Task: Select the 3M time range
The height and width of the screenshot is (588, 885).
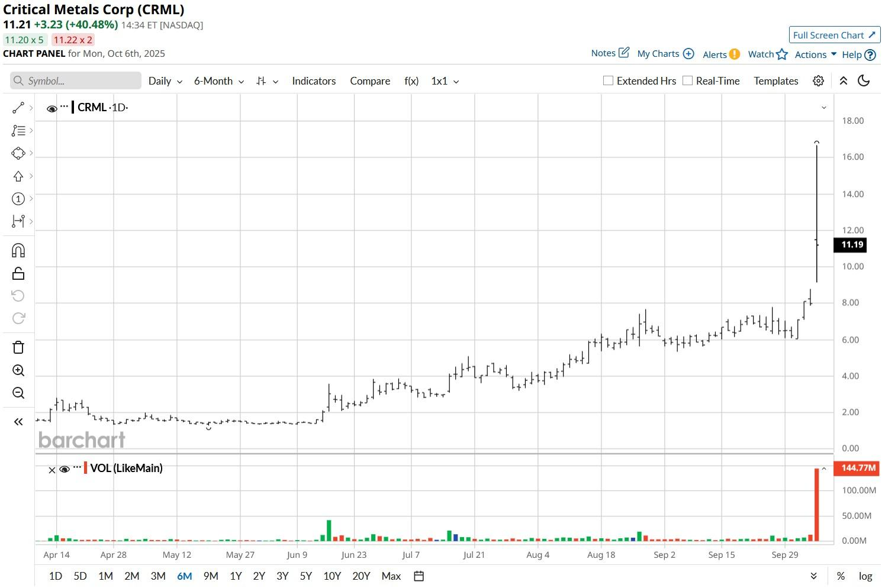Action: point(158,576)
